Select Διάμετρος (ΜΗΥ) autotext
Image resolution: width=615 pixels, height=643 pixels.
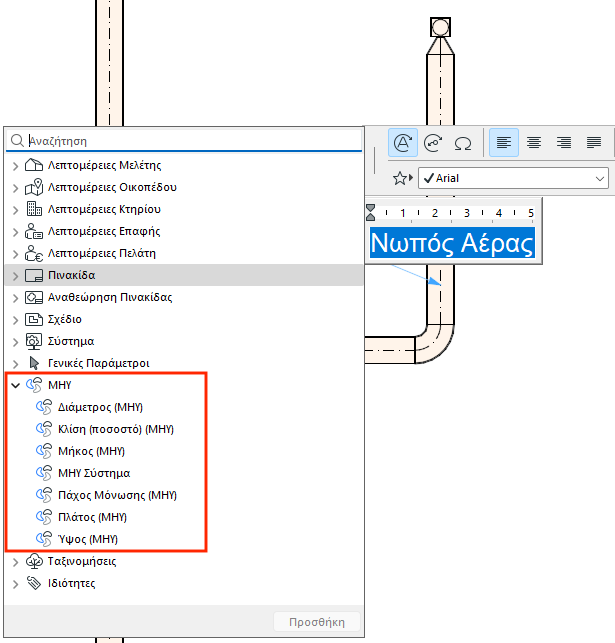coord(184,407)
